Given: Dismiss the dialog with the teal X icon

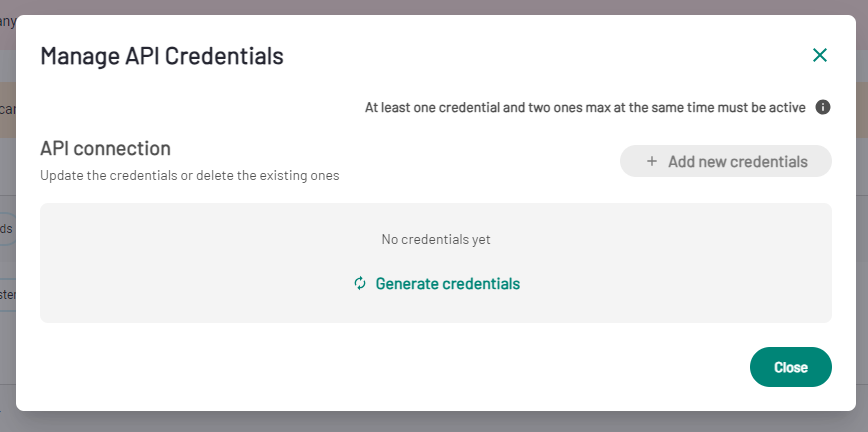Looking at the screenshot, I should 819,55.
